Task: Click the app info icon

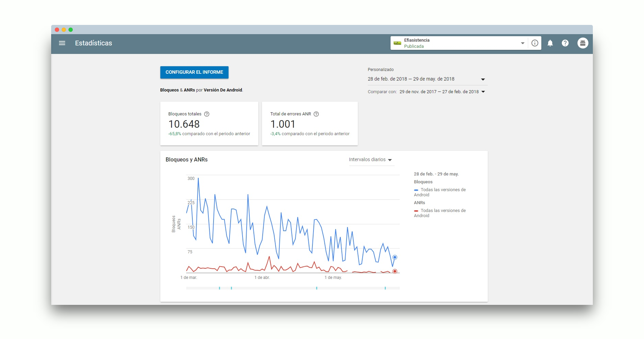Action: pos(535,43)
